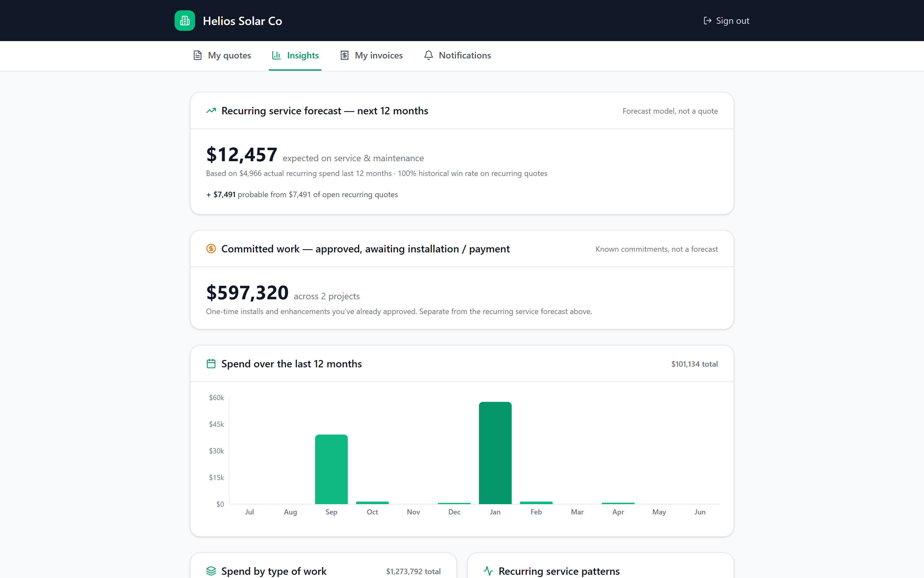The width and height of the screenshot is (924, 578).
Task: Click the pulse icon beside Recurring service patterns
Action: [488, 571]
